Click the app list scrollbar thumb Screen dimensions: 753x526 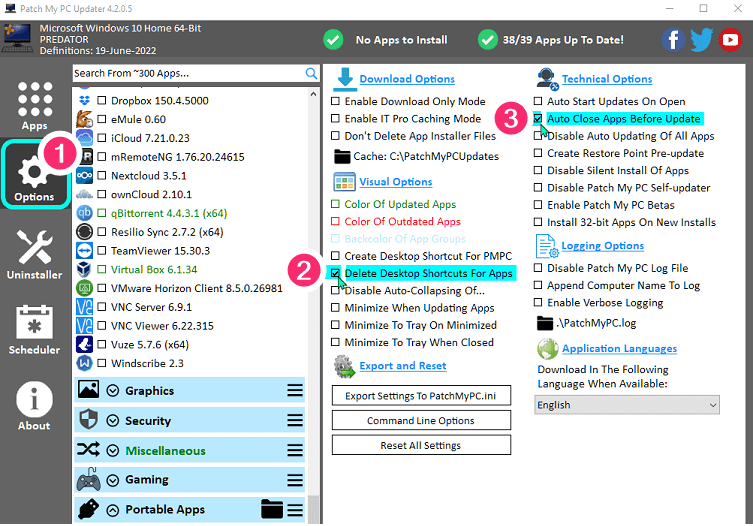pos(313,509)
